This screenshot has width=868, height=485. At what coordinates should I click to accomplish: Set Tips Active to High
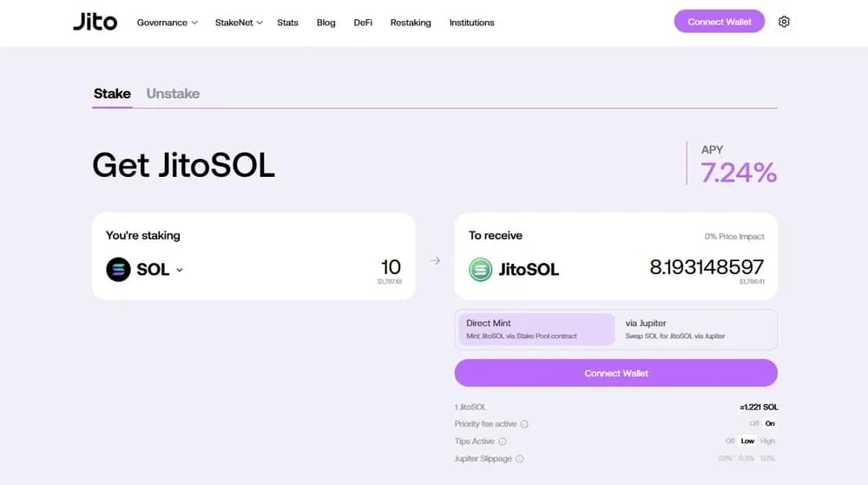pos(767,442)
